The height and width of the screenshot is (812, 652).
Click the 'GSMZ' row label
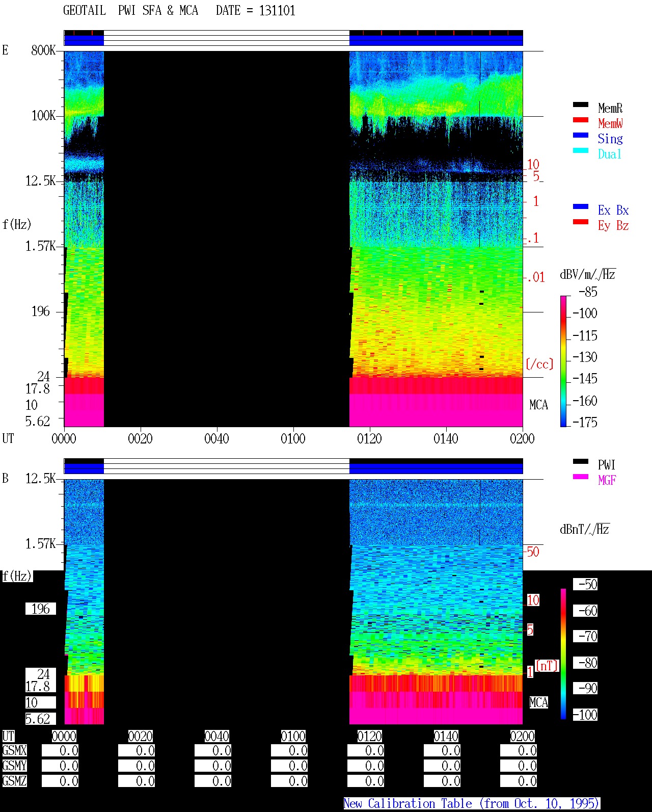tap(14, 781)
